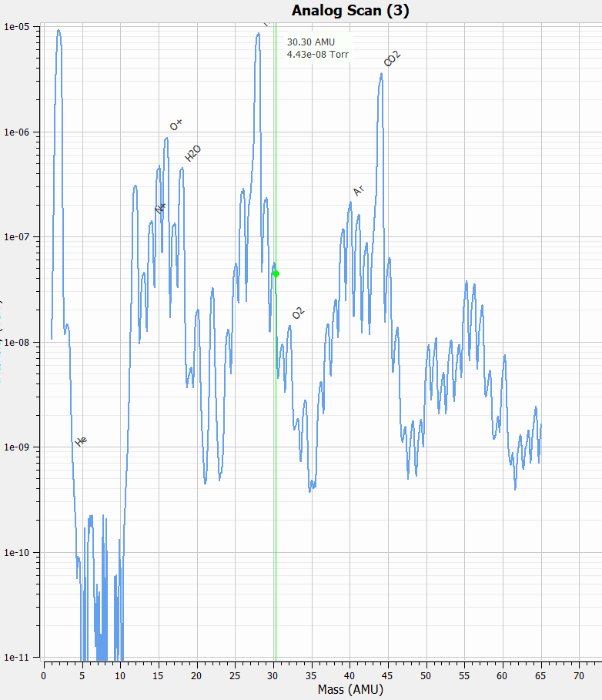
Task: Click the 55 x-axis tick label
Action: pyautogui.click(x=464, y=676)
